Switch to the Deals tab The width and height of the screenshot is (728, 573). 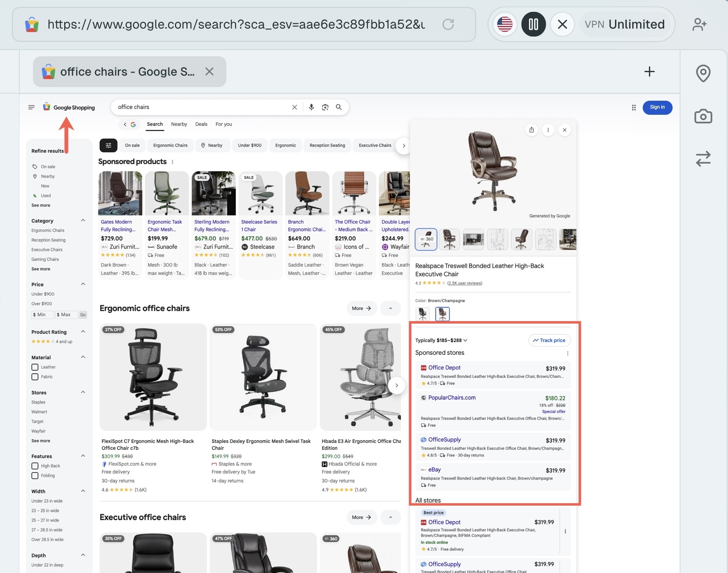pos(201,124)
